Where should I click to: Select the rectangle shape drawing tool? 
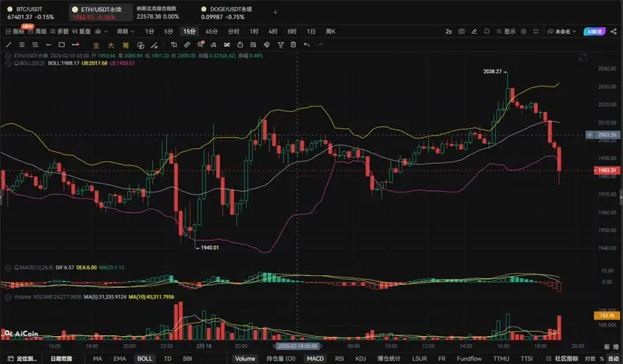[x=62, y=45]
